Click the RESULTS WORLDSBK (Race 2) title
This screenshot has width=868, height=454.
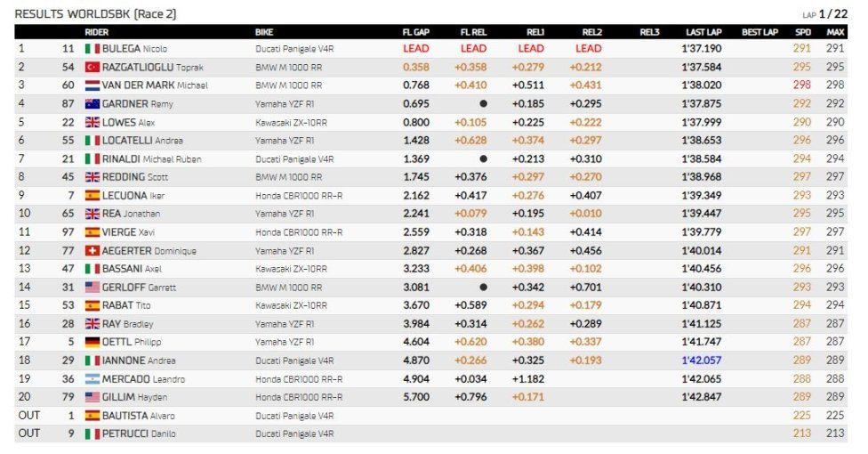coord(95,14)
